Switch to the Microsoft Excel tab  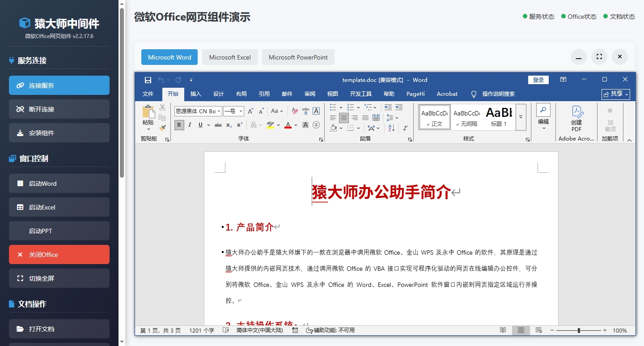[x=229, y=57]
